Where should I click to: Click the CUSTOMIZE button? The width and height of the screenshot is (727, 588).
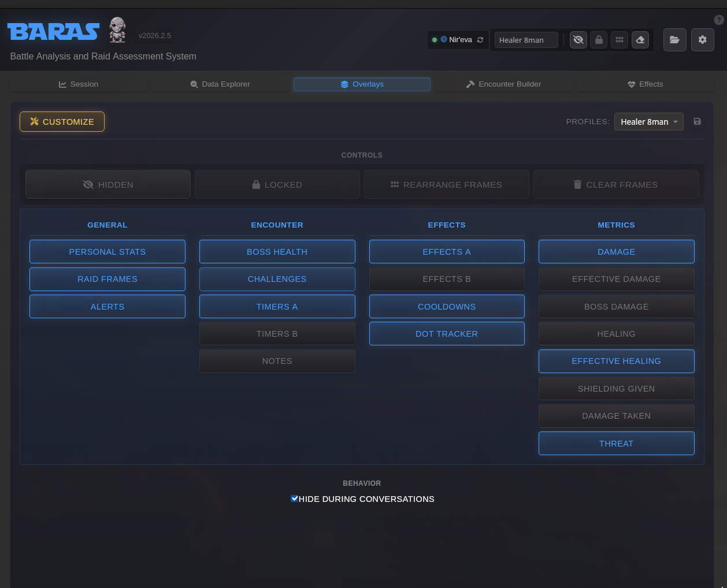62,121
